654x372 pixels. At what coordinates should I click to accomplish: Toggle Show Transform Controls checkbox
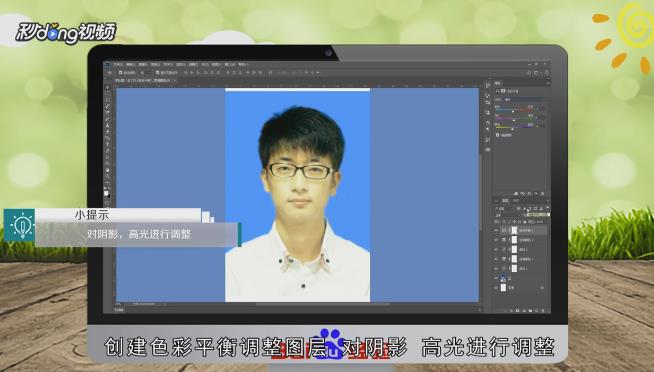[x=157, y=73]
